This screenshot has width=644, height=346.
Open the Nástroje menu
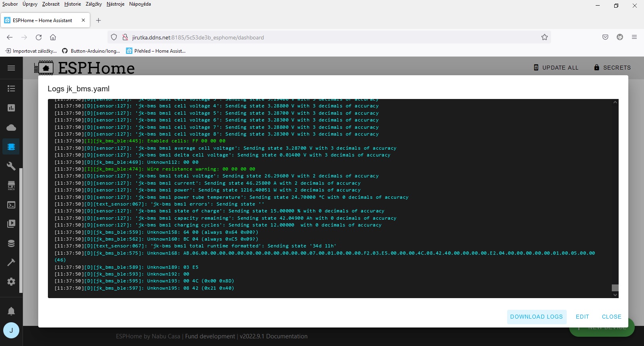[x=116, y=4]
